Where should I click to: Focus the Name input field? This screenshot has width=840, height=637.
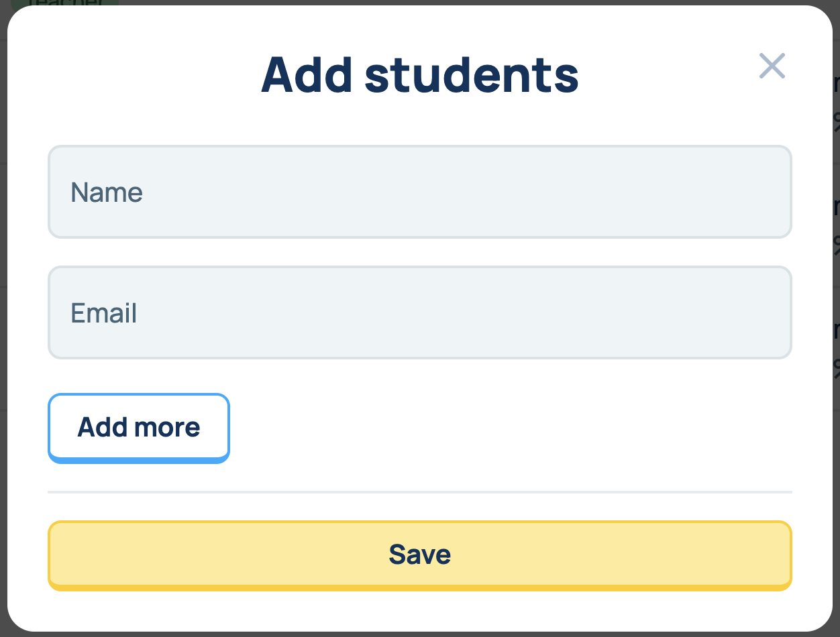click(419, 192)
